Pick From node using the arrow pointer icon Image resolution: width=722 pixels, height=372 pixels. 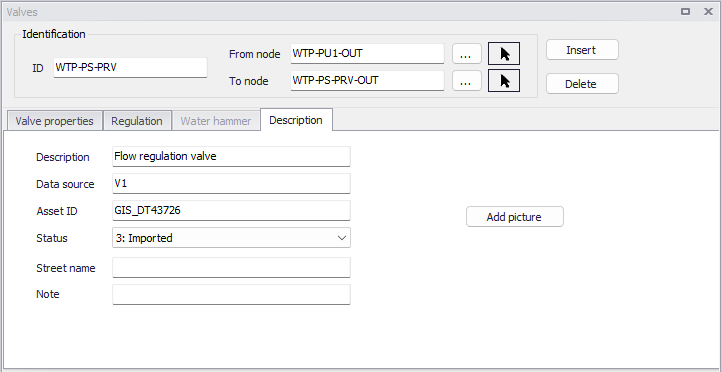[x=504, y=54]
